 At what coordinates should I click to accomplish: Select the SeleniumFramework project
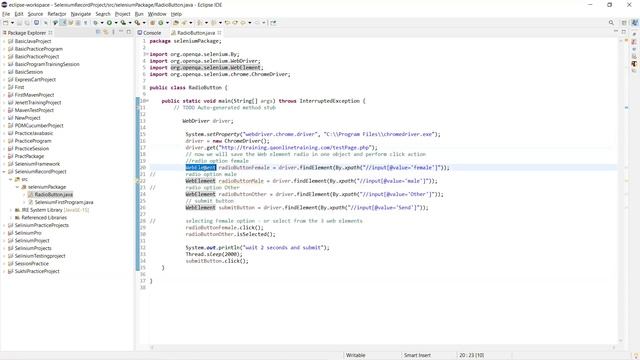click(37, 164)
